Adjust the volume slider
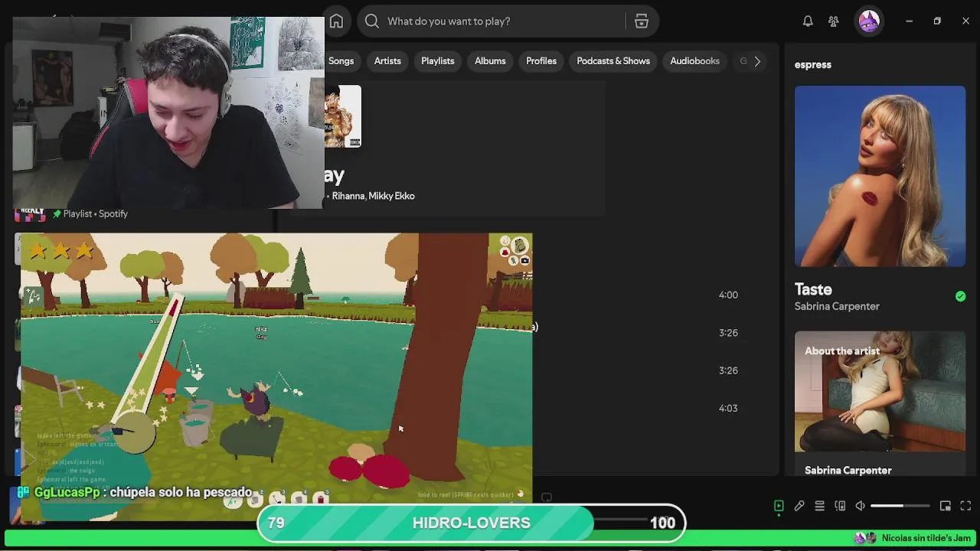The width and height of the screenshot is (980, 551). (x=900, y=506)
